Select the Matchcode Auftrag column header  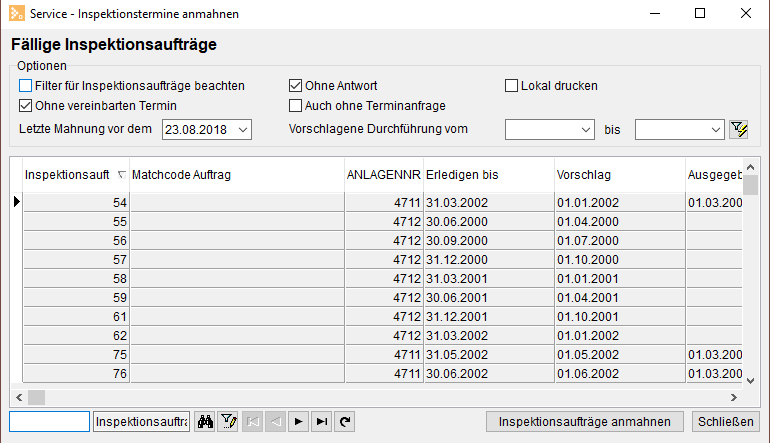click(x=236, y=174)
